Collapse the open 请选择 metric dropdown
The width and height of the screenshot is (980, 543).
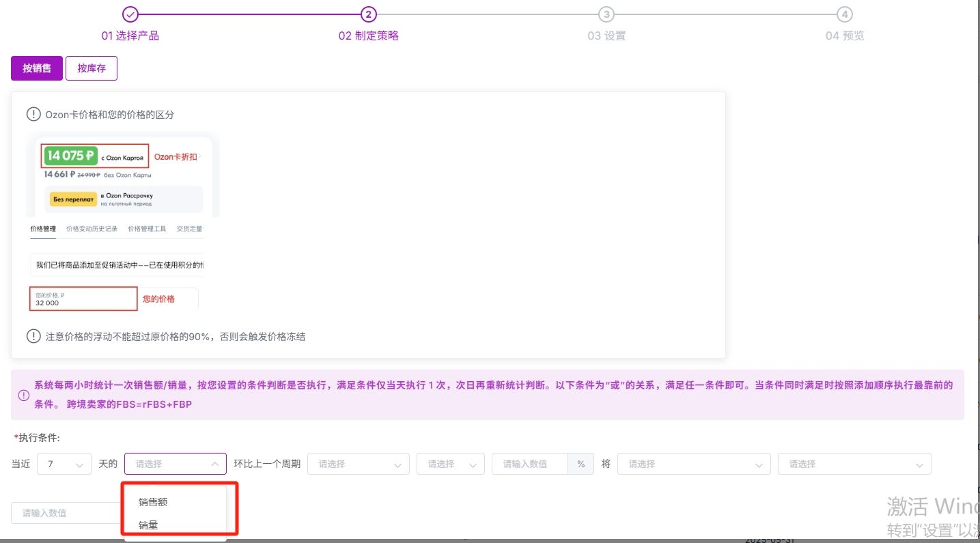[x=176, y=464]
